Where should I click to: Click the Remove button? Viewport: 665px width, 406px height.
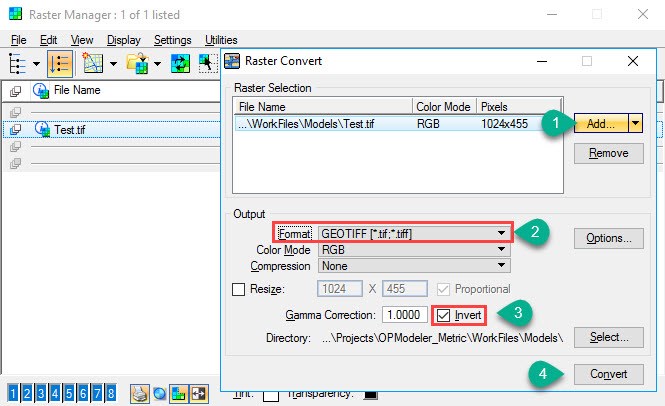pos(609,153)
